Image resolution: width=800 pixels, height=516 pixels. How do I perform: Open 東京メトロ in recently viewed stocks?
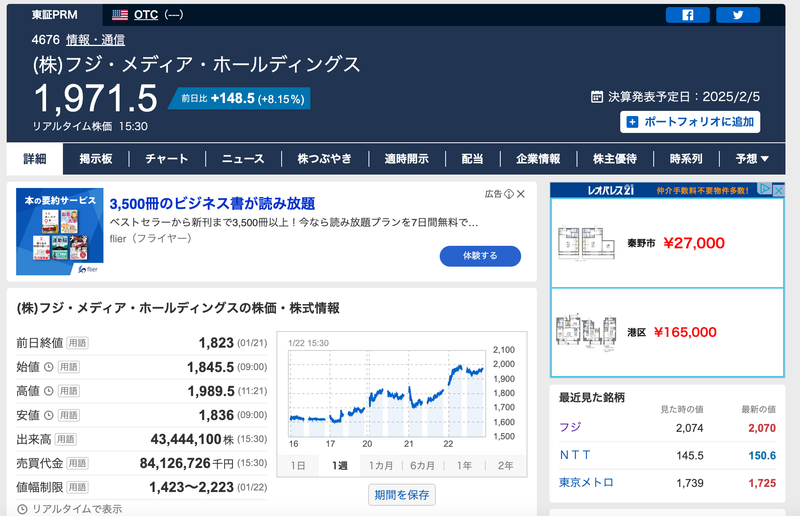[586, 483]
